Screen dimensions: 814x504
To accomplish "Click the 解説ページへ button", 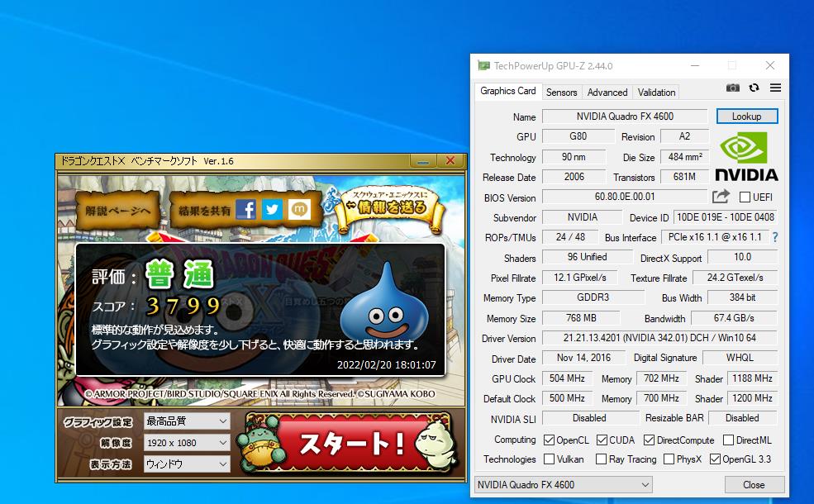I will [x=117, y=210].
